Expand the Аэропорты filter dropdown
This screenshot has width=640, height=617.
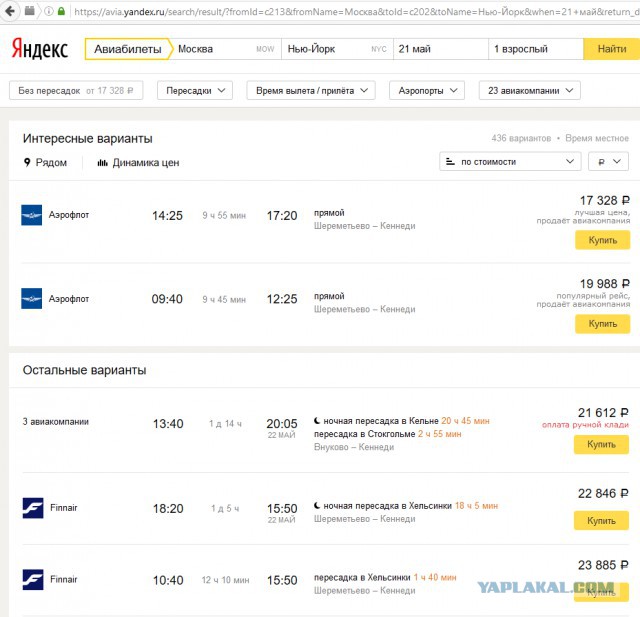pyautogui.click(x=427, y=91)
